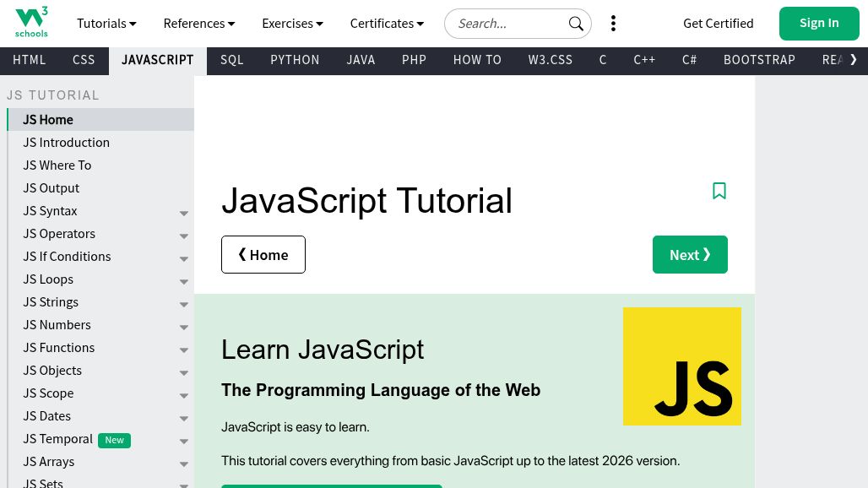Expand the JS Dates section arrow
Image resolution: width=868 pixels, height=488 pixels.
pyautogui.click(x=184, y=418)
